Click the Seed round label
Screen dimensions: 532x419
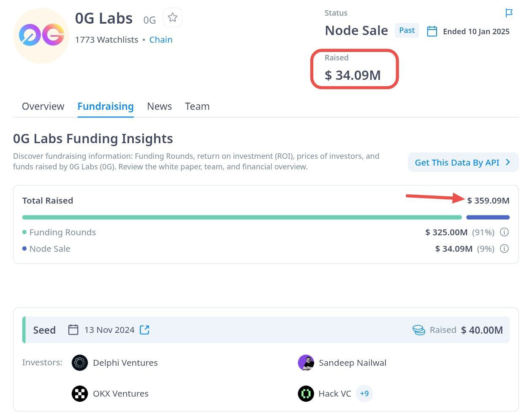point(44,330)
